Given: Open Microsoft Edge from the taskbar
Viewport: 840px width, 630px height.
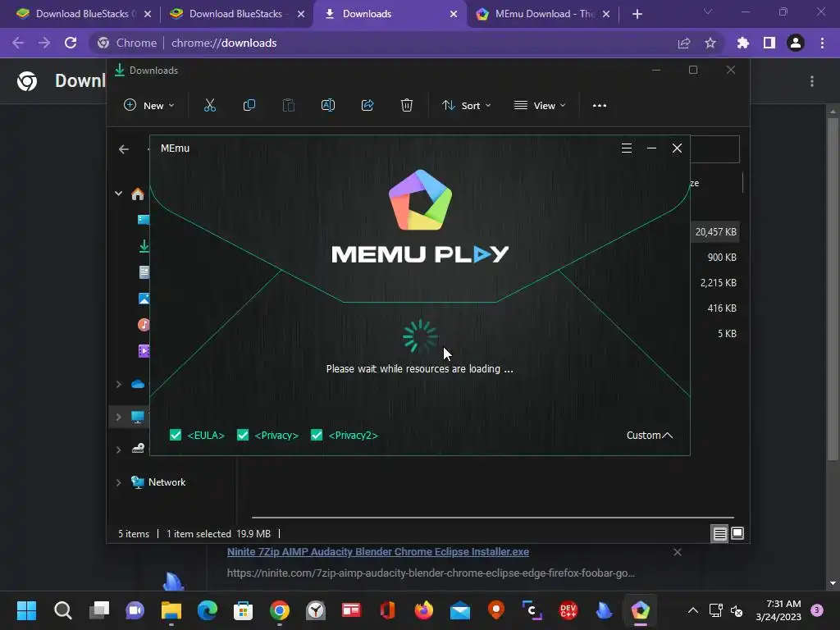Looking at the screenshot, I should coord(208,610).
